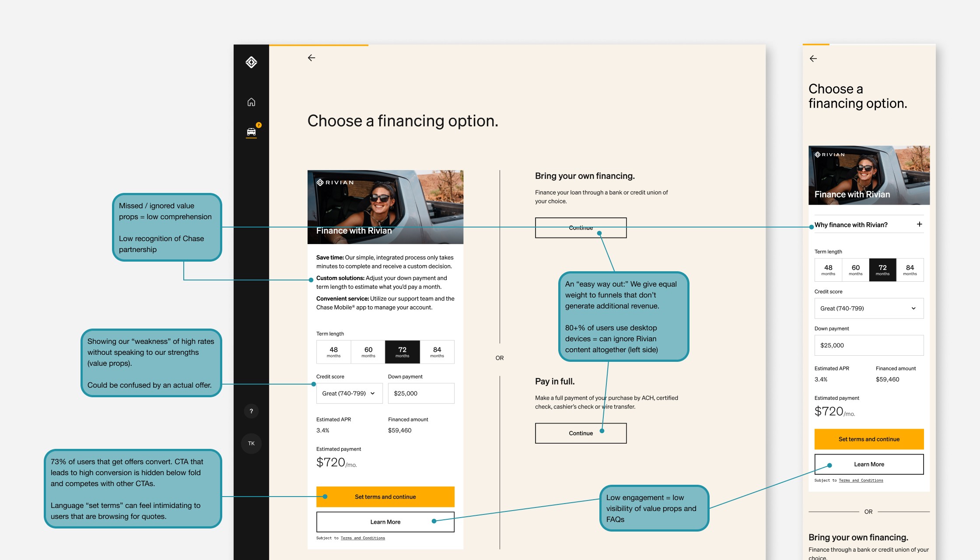Screen dimensions: 980x560
Task: Click Finance with Rivian image in mobile view
Action: pyautogui.click(x=868, y=175)
